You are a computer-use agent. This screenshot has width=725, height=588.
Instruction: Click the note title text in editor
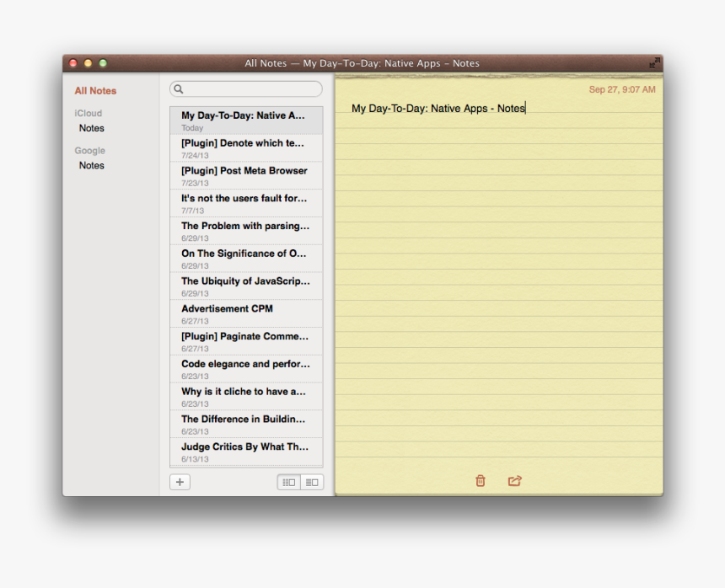438,109
